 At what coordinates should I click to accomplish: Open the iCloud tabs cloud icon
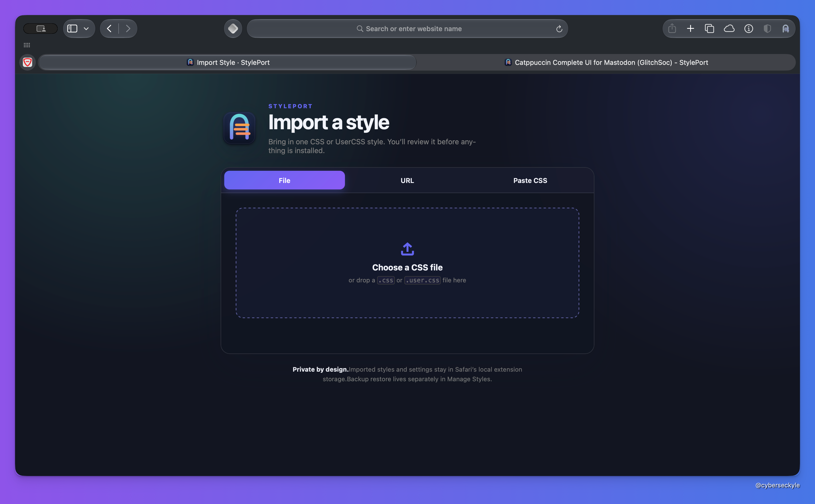point(729,29)
